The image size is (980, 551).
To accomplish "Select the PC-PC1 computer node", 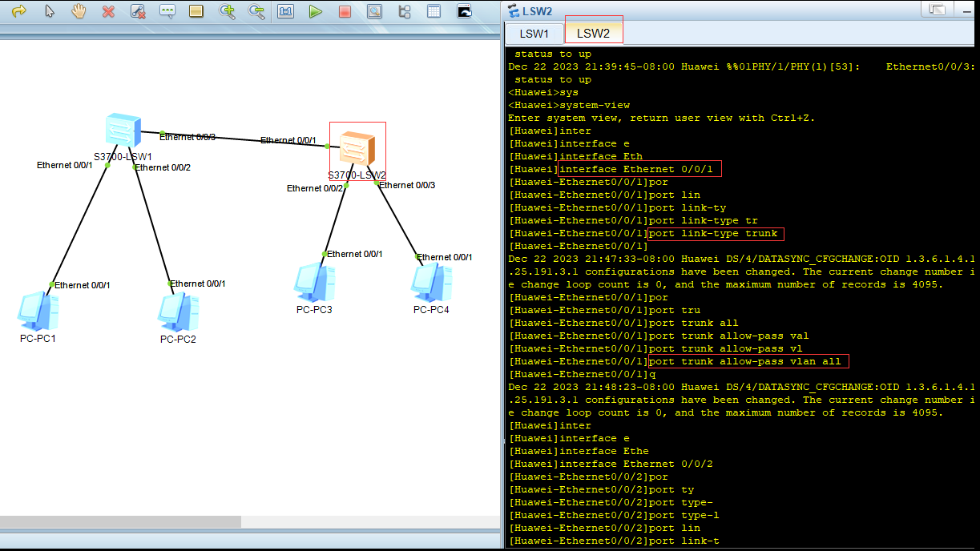I will pos(38,312).
